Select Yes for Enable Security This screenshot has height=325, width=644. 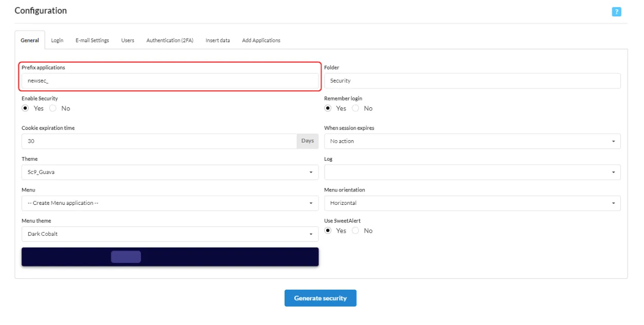click(25, 108)
